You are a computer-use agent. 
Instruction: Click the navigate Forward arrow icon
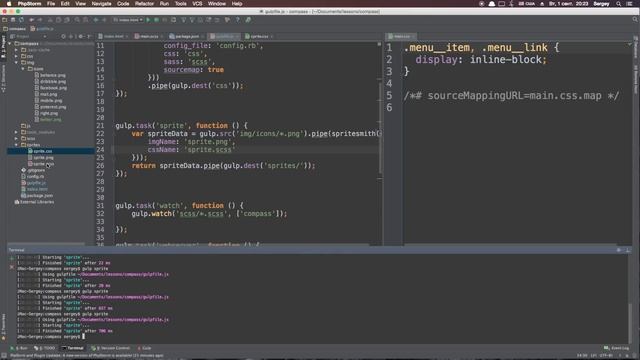[104, 20]
